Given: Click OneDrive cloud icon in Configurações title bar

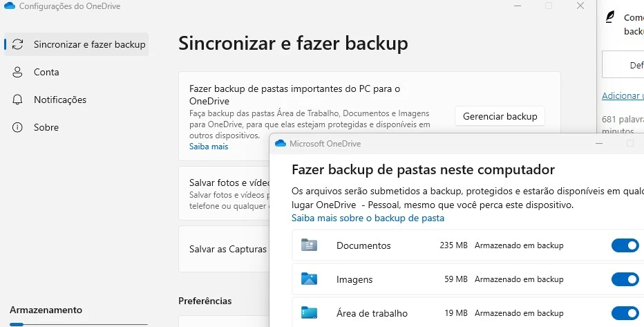Looking at the screenshot, I should (9, 6).
